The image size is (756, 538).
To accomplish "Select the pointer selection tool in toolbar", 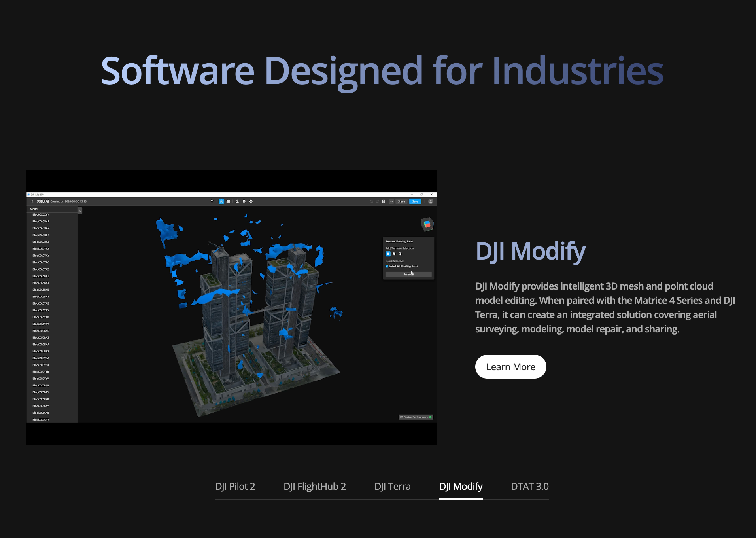I will (x=212, y=201).
